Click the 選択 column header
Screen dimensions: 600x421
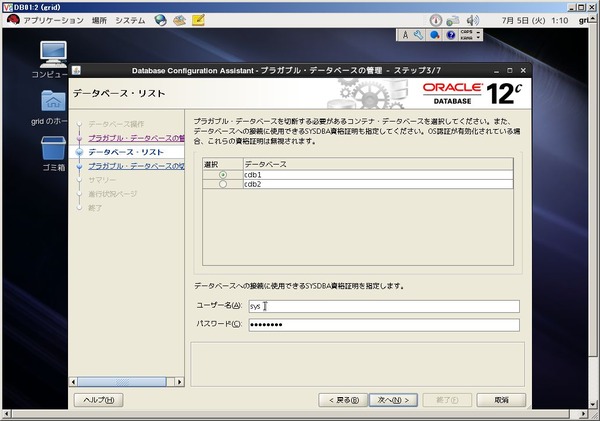pos(223,165)
